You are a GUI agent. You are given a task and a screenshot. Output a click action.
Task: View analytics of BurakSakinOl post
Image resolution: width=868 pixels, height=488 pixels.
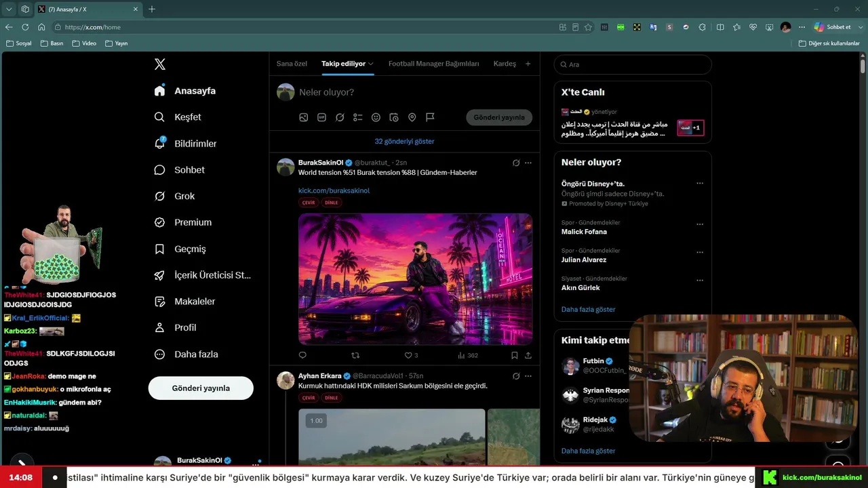click(x=468, y=355)
